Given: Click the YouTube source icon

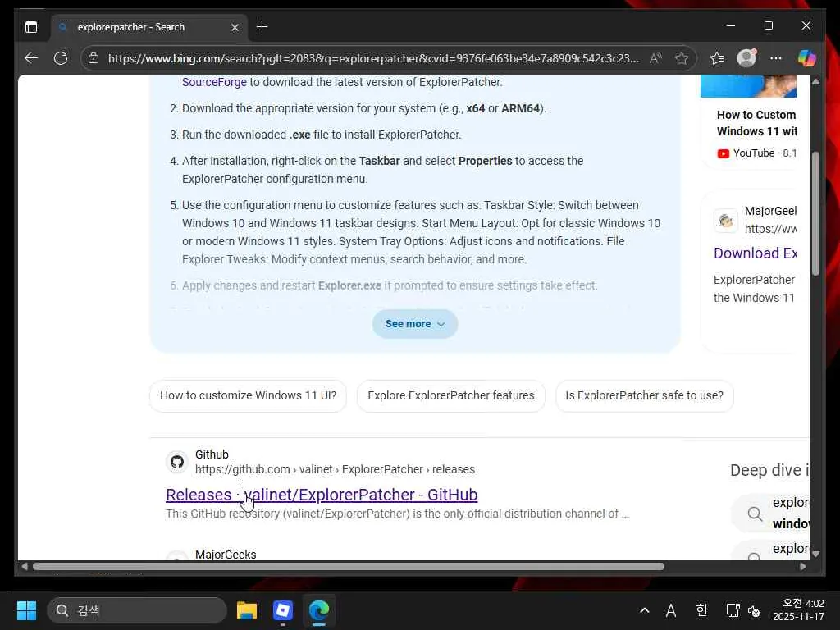Looking at the screenshot, I should 723,153.
